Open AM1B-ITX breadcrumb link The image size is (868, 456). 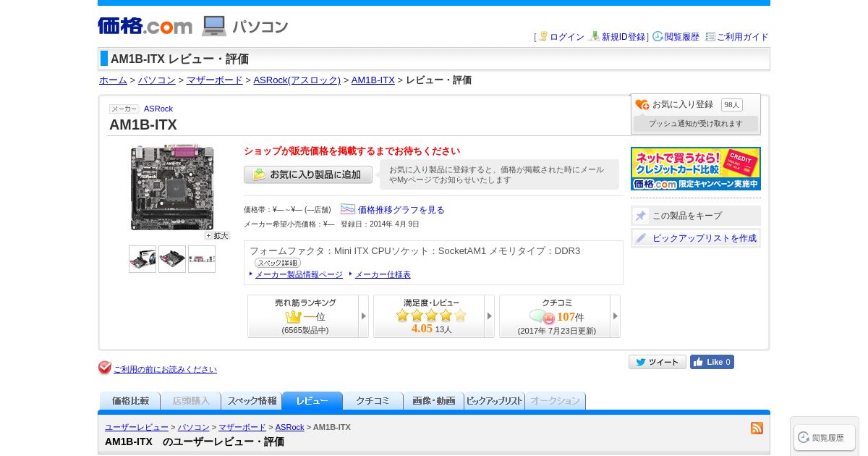pos(373,80)
